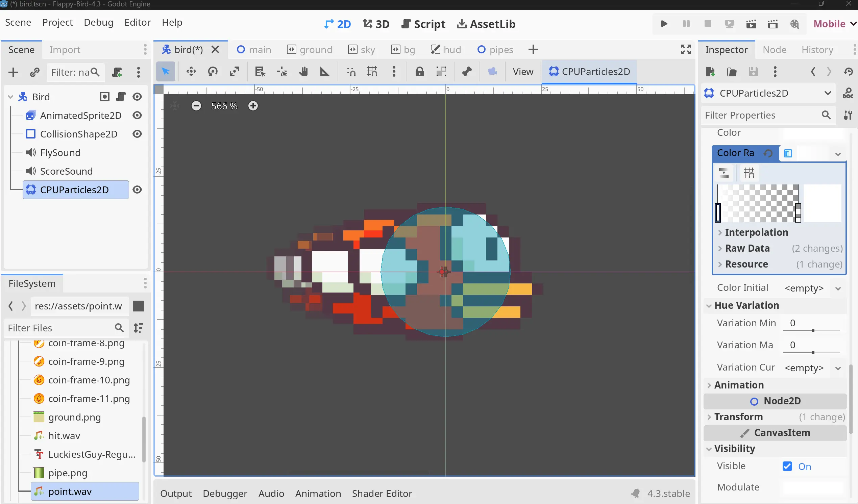Toggle smart snapping

click(x=351, y=72)
